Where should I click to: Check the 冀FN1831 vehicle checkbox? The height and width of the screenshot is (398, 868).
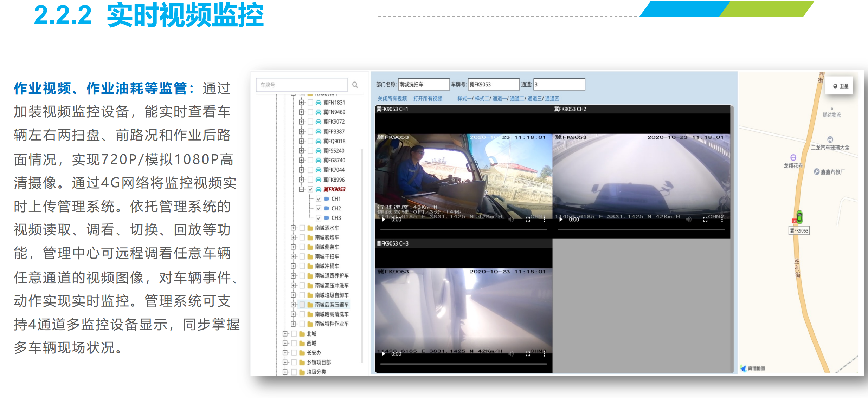click(x=310, y=103)
